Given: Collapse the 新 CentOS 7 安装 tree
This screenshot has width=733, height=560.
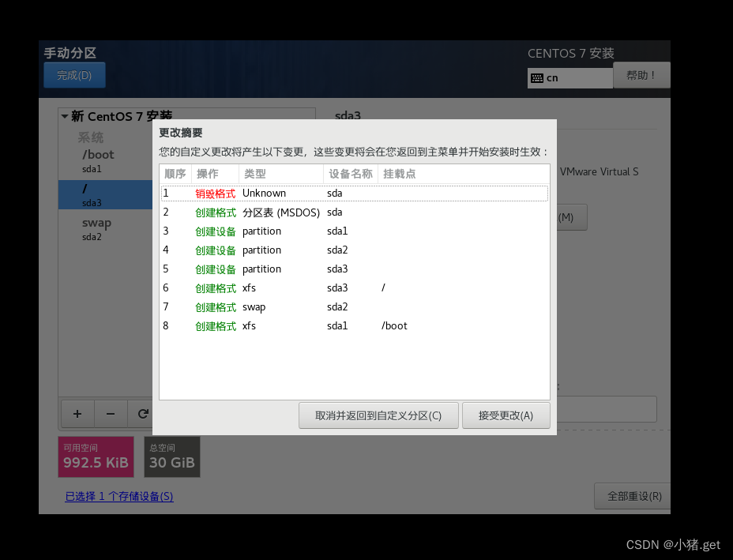Looking at the screenshot, I should (x=65, y=116).
